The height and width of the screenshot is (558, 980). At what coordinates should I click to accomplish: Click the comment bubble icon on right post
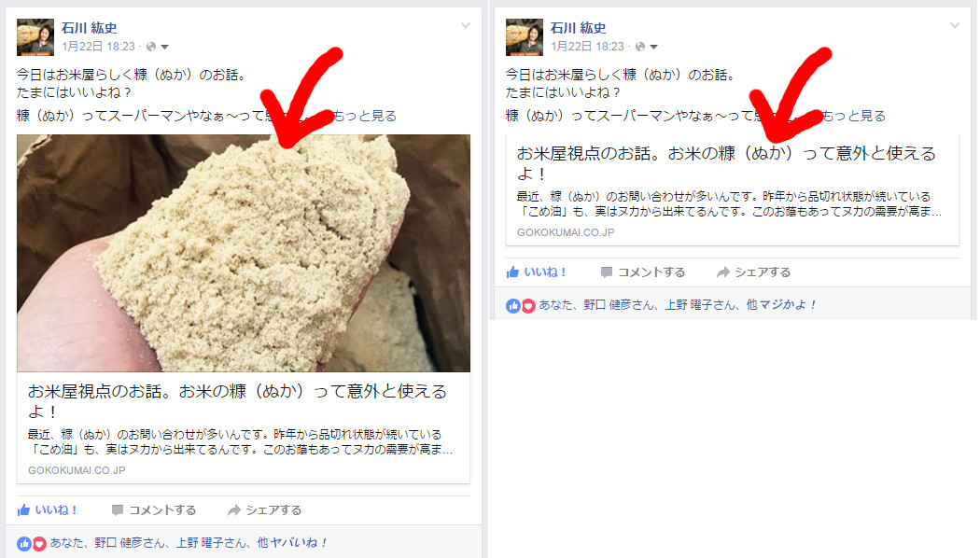coord(607,272)
